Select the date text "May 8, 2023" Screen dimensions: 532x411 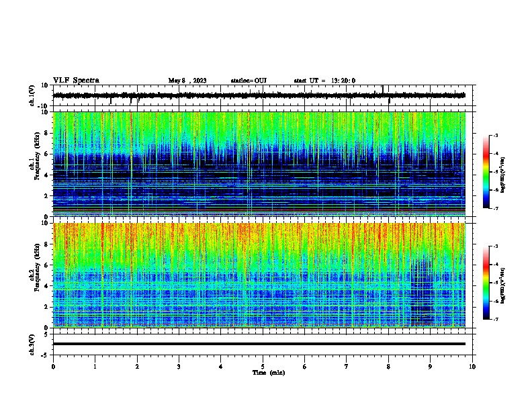tap(187, 81)
